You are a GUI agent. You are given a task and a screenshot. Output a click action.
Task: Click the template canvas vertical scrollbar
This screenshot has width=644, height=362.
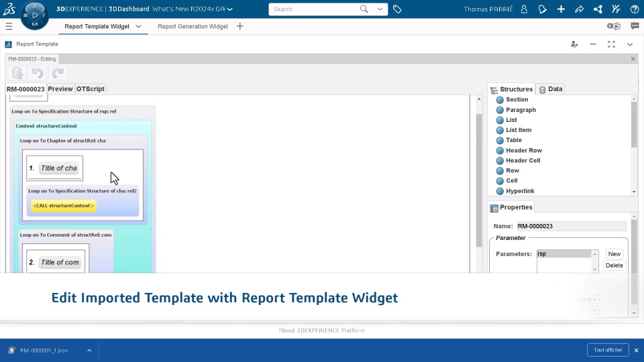pos(479,180)
